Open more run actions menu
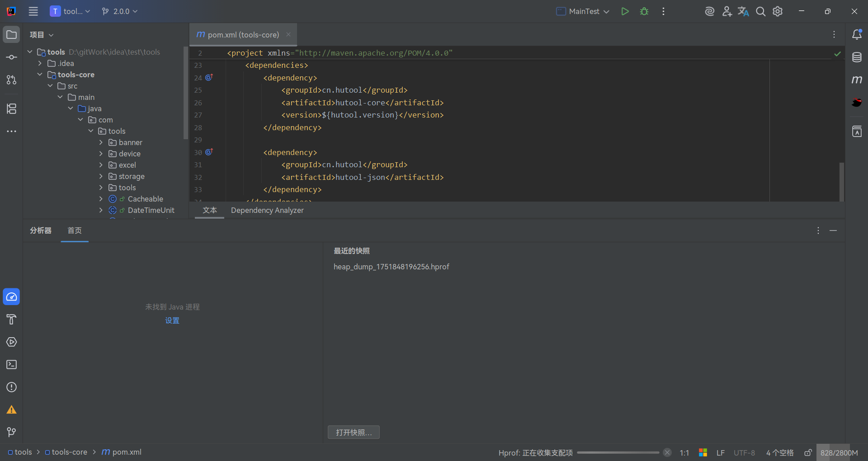The height and width of the screenshot is (461, 868). pyautogui.click(x=663, y=11)
